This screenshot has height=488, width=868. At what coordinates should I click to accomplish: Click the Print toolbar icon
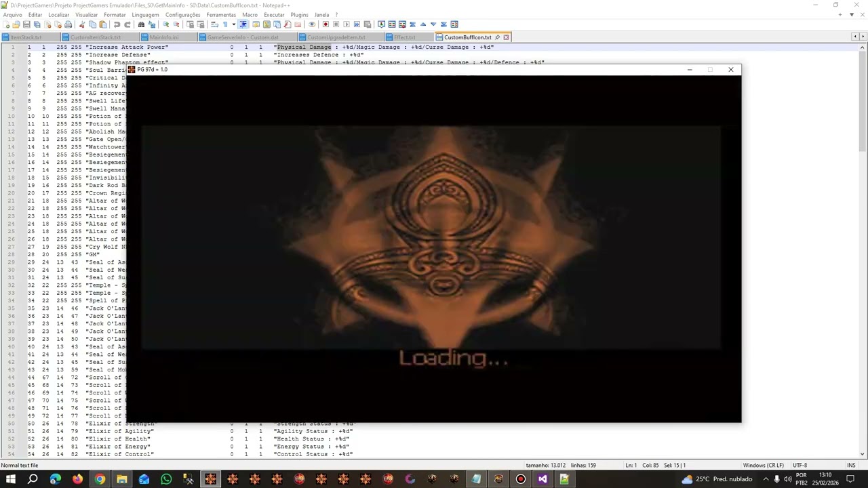click(x=68, y=25)
